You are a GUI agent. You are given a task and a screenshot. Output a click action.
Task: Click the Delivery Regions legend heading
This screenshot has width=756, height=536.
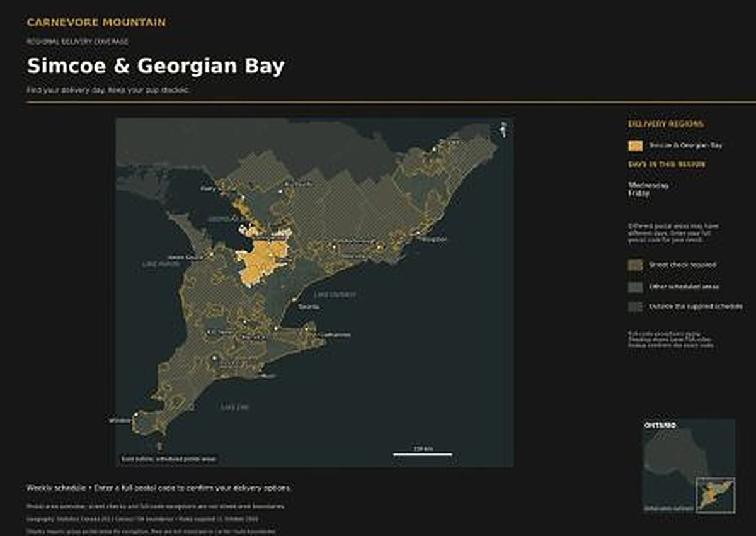[666, 124]
